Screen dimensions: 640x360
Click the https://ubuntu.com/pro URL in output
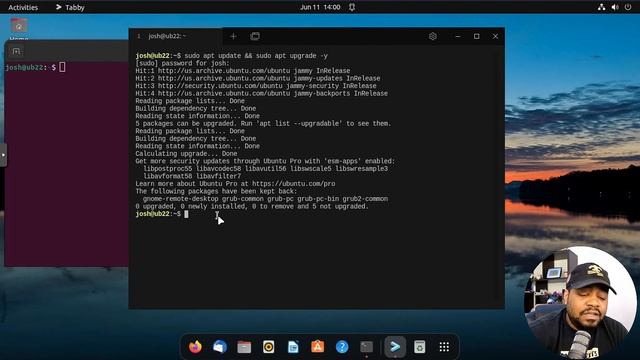293,184
